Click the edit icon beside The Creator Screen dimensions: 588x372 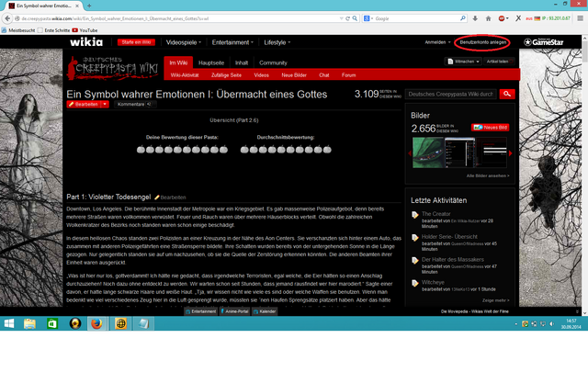(x=414, y=215)
